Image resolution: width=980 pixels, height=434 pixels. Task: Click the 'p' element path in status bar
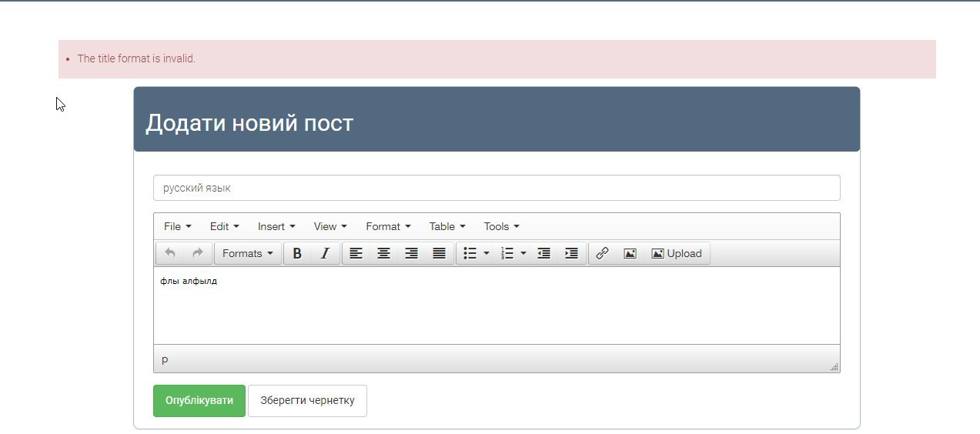tap(165, 359)
